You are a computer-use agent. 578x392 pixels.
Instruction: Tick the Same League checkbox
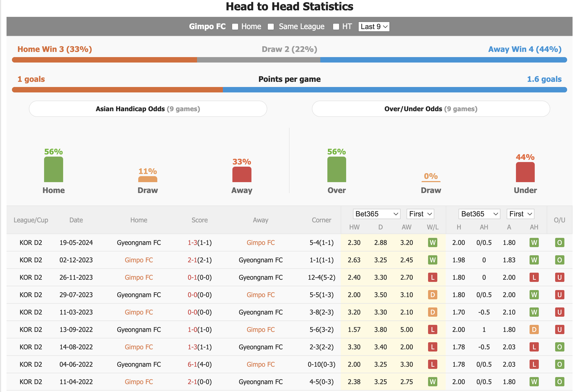(x=271, y=27)
